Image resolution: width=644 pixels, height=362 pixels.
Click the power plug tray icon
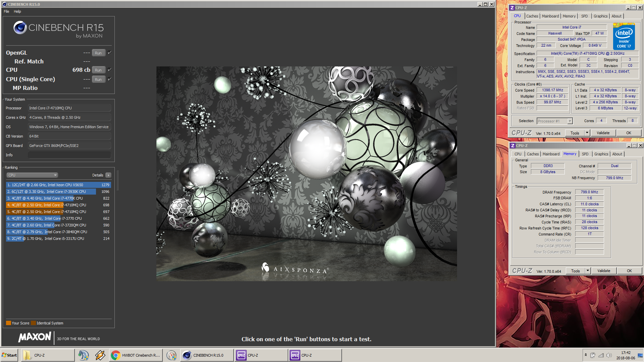(x=593, y=355)
